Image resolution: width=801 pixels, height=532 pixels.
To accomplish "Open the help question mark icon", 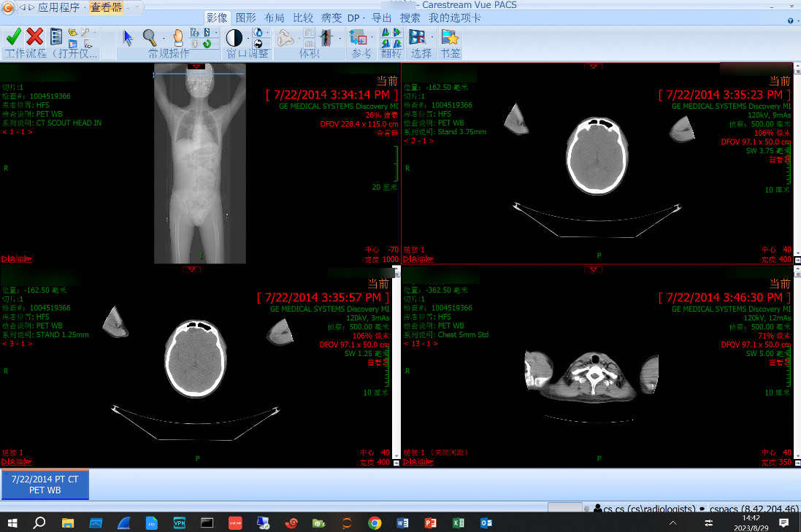I will click(x=790, y=20).
